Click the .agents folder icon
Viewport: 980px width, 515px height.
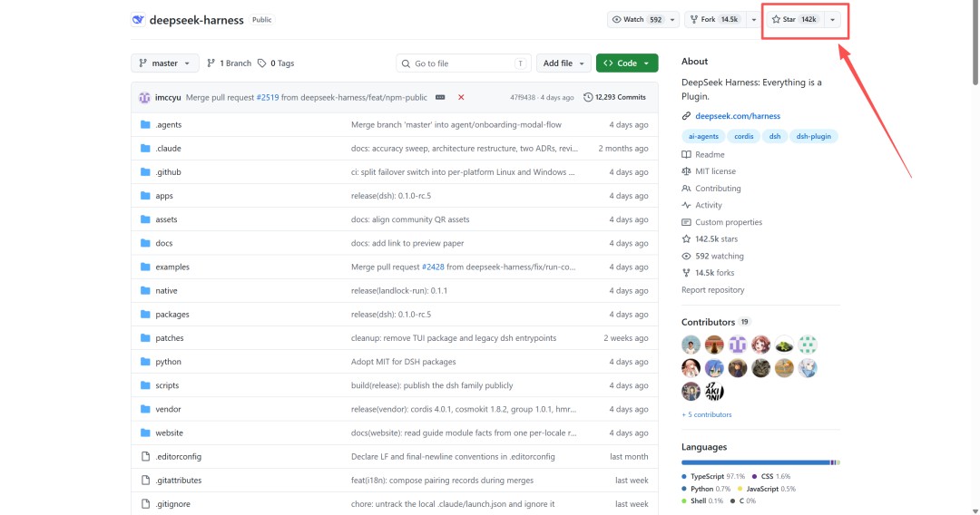click(x=145, y=124)
